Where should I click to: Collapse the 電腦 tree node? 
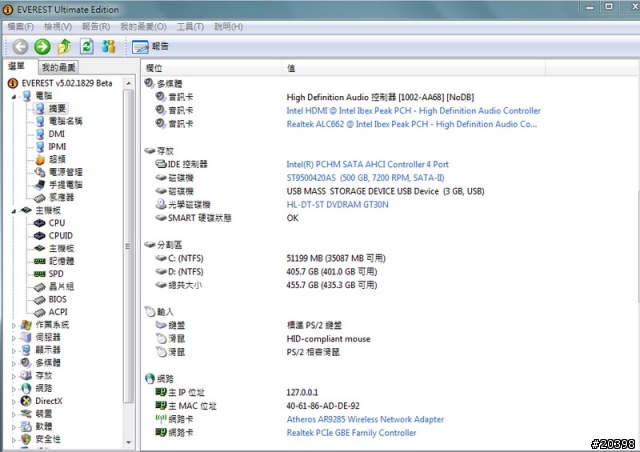pos(14,97)
